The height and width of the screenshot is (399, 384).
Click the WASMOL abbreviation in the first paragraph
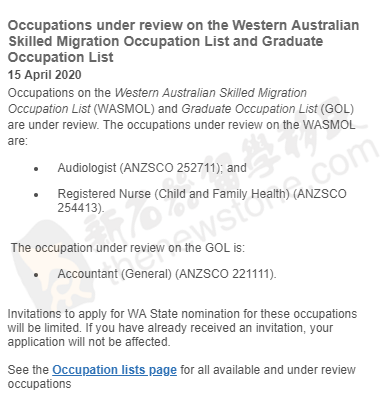124,109
